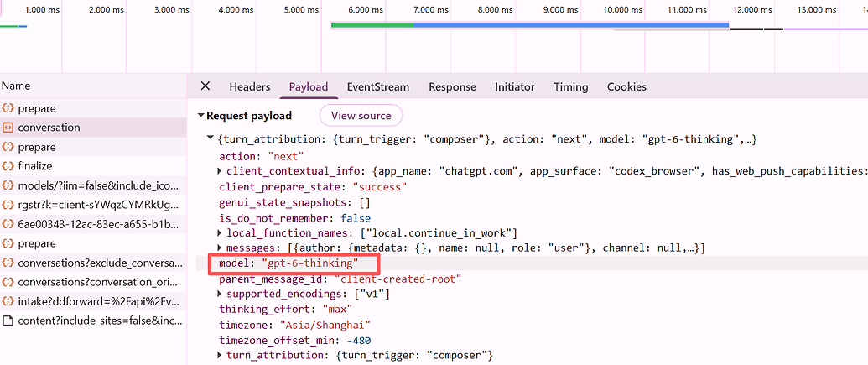Select the 6ae00343-12ac request
Viewport: 868px width, 365px height.
[93, 224]
